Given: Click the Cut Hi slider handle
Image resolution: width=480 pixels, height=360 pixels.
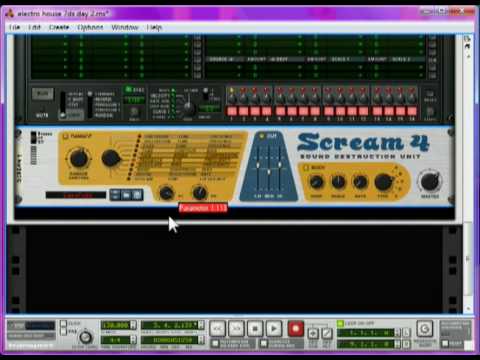Looking at the screenshot, I should (x=280, y=164).
